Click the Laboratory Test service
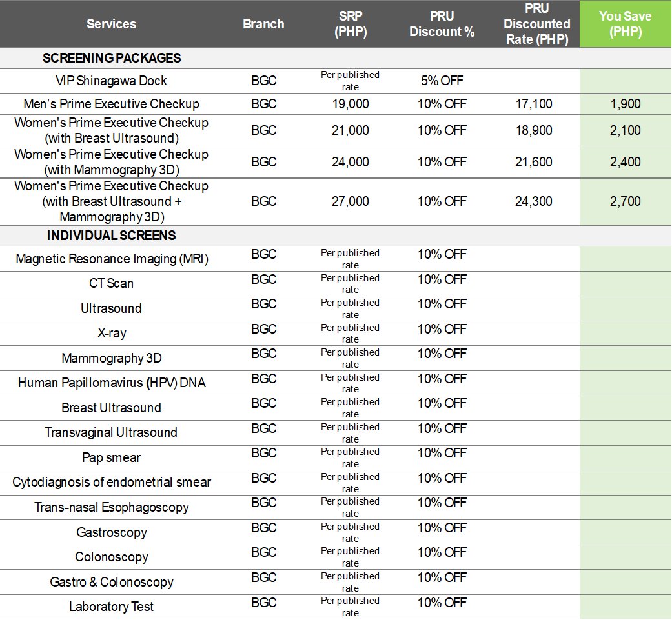Image resolution: width=672 pixels, height=622 pixels. pos(112,607)
